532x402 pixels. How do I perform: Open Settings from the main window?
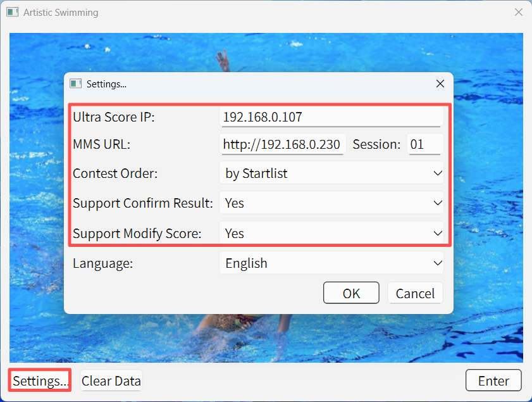(40, 380)
